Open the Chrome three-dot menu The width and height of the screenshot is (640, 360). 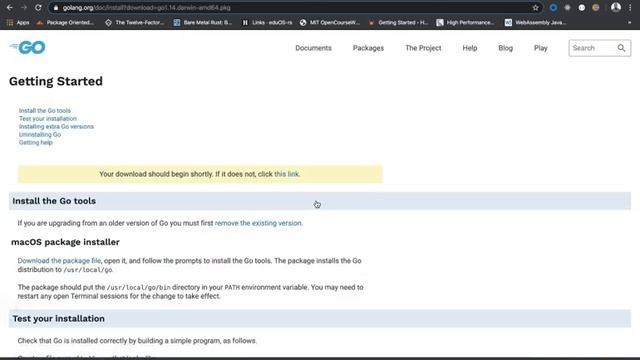point(630,8)
